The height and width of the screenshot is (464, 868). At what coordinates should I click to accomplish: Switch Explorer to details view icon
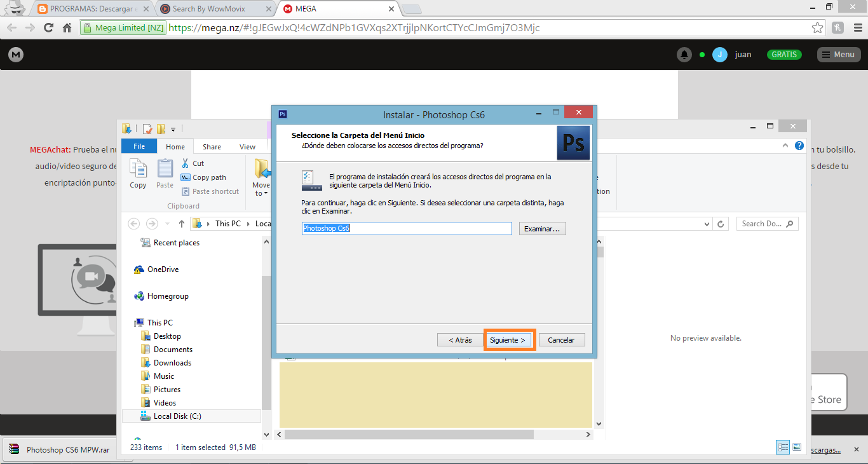[783, 447]
